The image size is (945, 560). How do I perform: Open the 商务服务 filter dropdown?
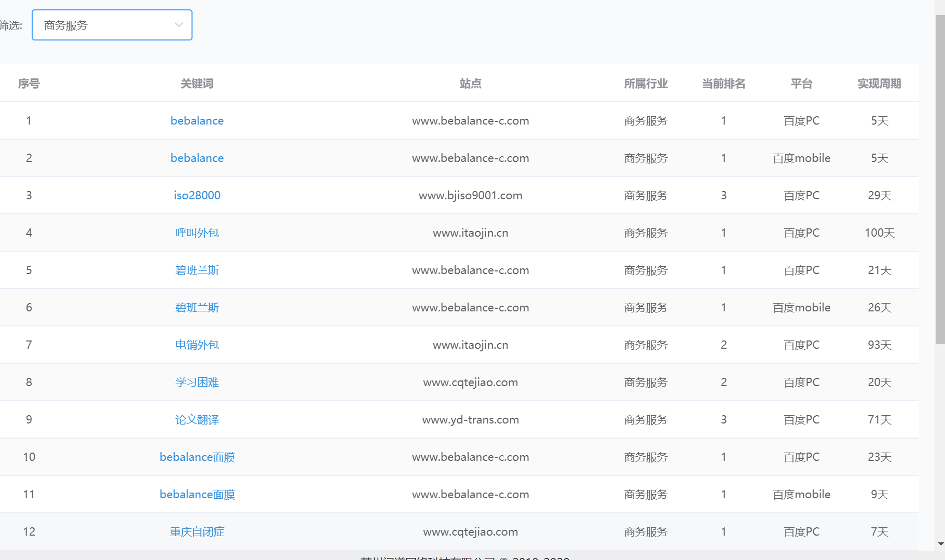pos(112,25)
